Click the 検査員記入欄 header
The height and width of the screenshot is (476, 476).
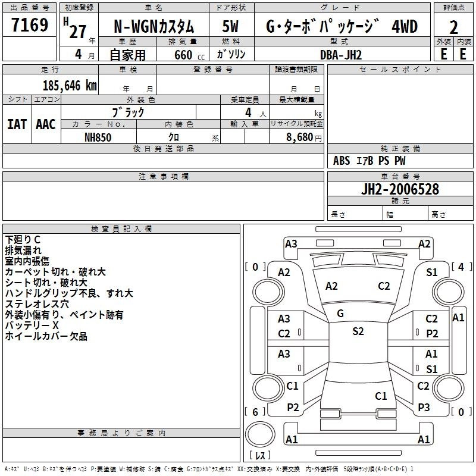pyautogui.click(x=121, y=229)
